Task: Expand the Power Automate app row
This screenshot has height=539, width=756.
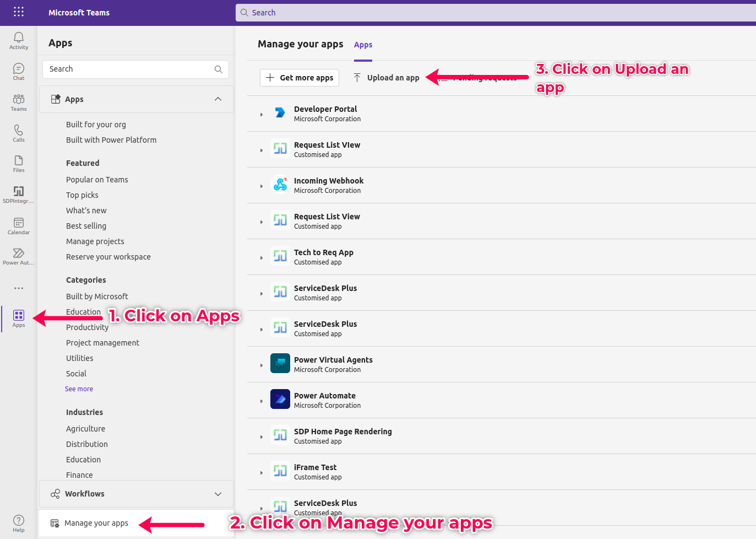Action: coord(262,401)
